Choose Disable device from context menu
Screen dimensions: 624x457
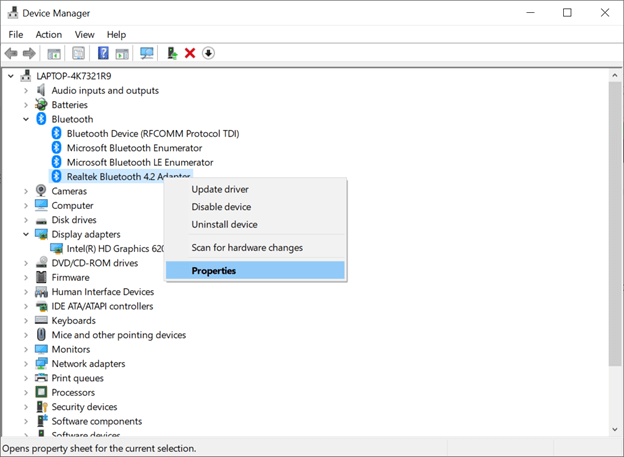pos(255,207)
